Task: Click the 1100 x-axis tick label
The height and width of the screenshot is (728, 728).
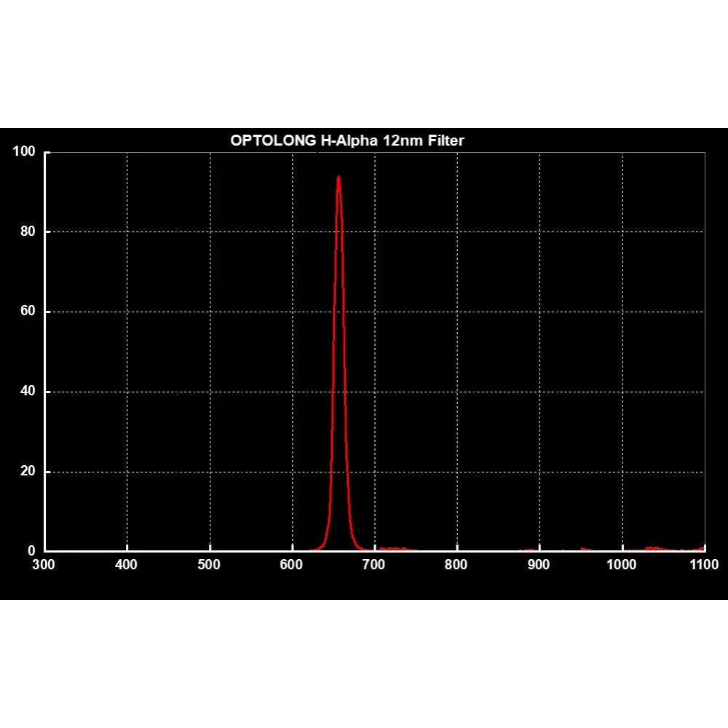Action: click(x=702, y=563)
